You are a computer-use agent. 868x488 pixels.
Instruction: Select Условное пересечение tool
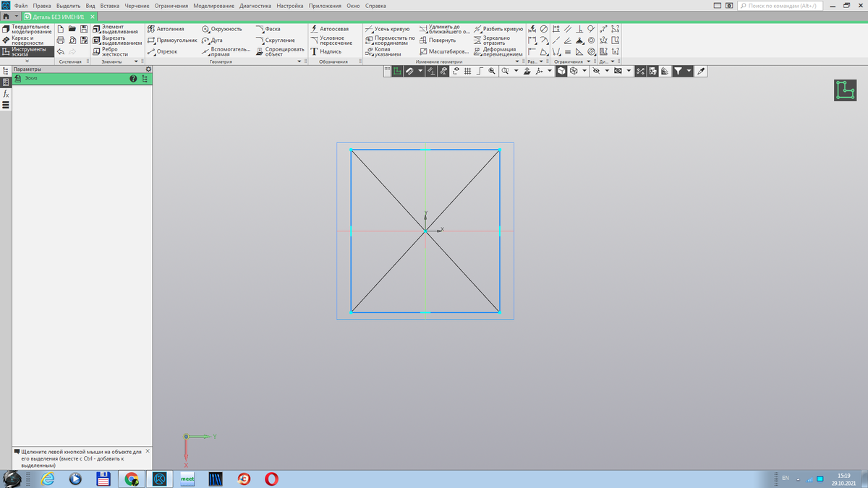pyautogui.click(x=331, y=40)
